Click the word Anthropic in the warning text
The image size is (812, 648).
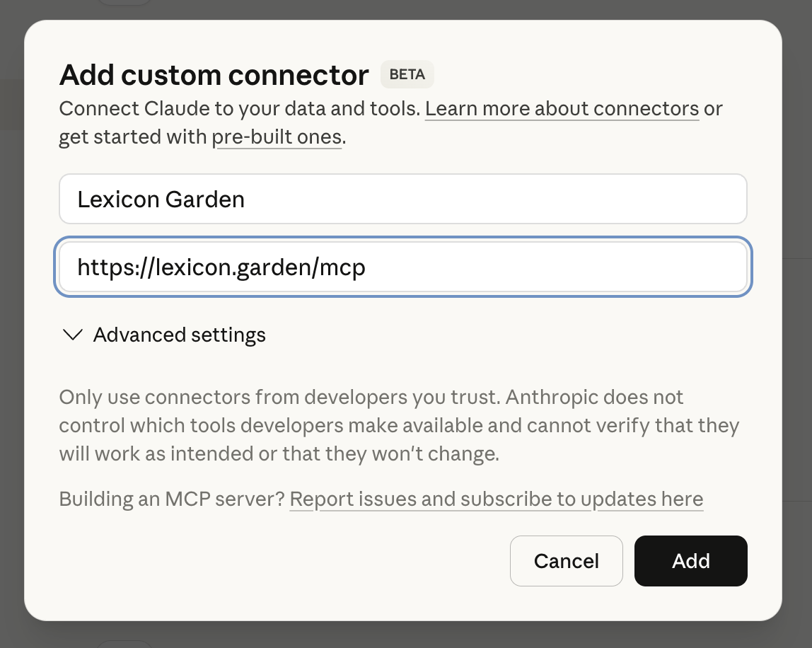(551, 398)
